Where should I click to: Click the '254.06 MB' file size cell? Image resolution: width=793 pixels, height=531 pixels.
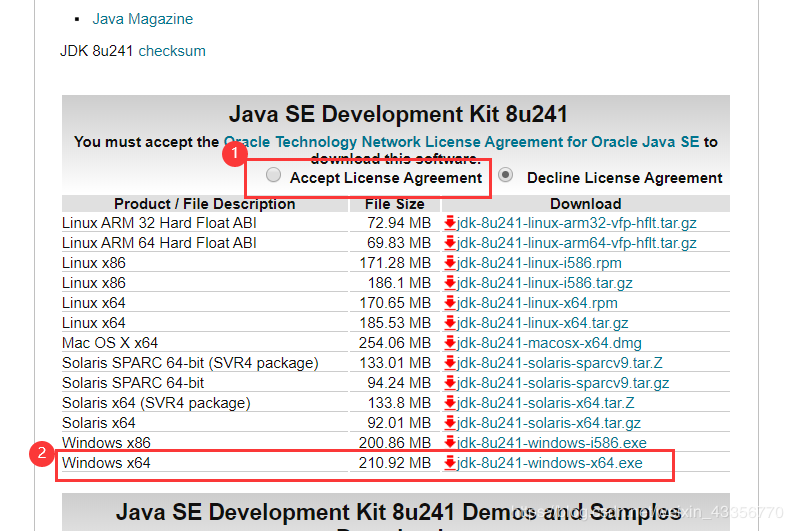[x=394, y=343]
